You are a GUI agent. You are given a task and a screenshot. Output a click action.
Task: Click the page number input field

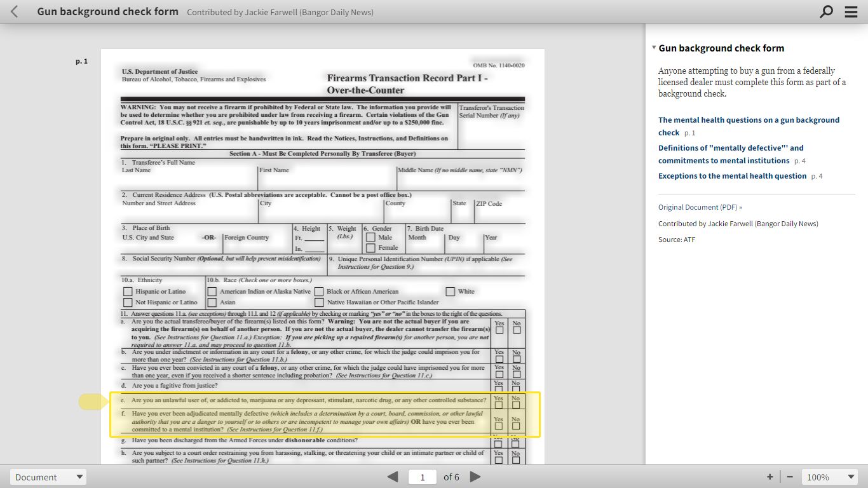click(x=423, y=477)
